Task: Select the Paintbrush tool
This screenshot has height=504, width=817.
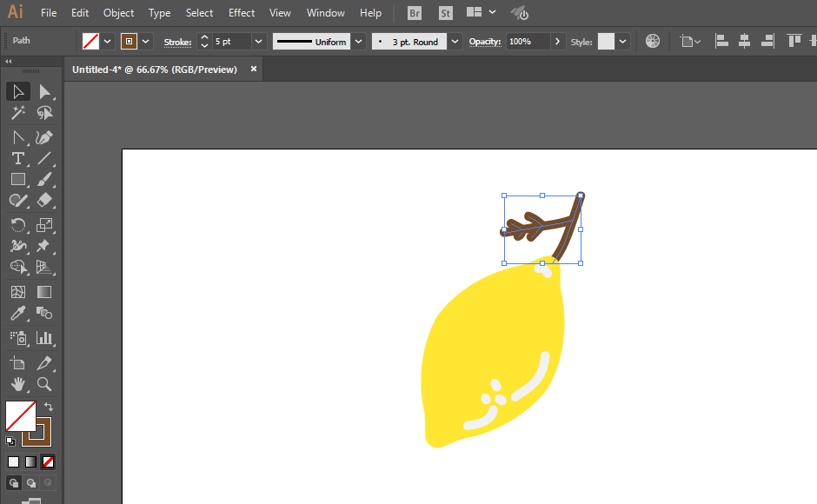Action: coord(44,179)
